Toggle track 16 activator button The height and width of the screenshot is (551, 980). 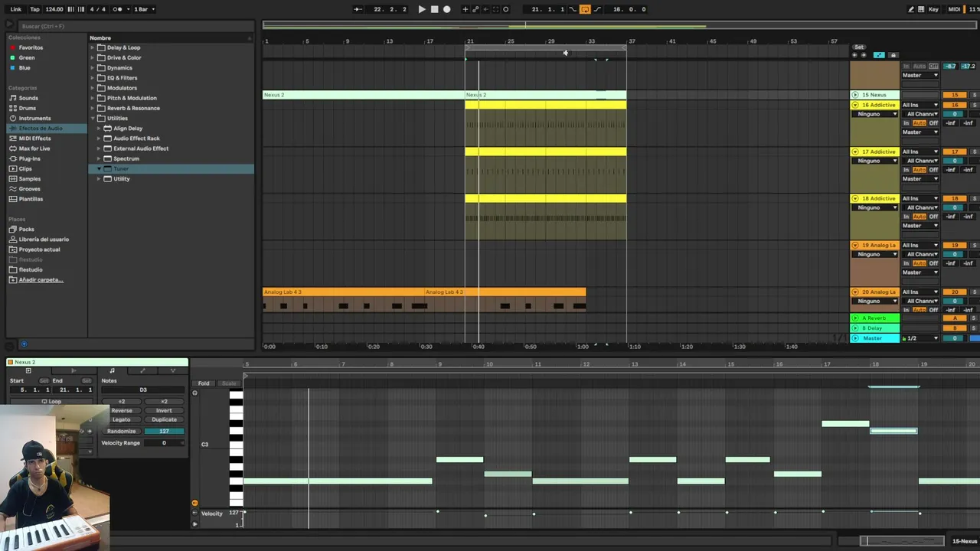pyautogui.click(x=955, y=105)
